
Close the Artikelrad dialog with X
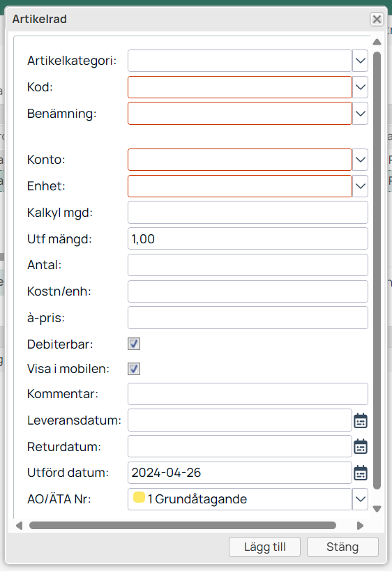[377, 19]
